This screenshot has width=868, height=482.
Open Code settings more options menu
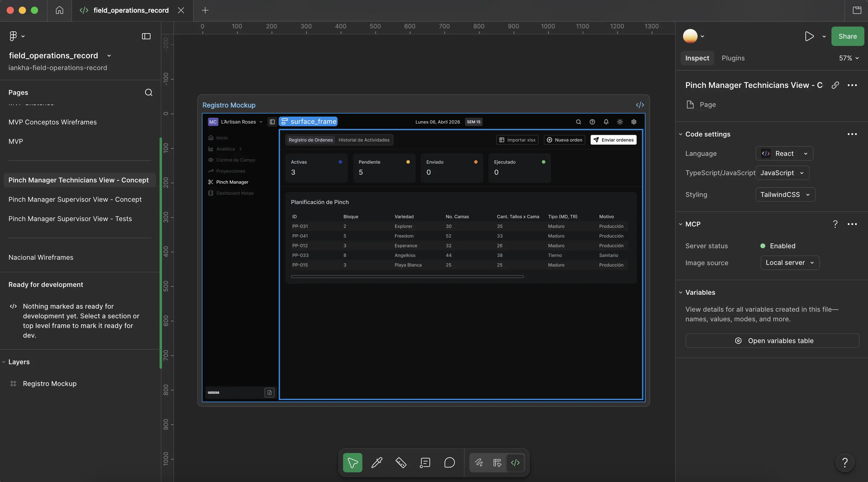[x=852, y=134]
